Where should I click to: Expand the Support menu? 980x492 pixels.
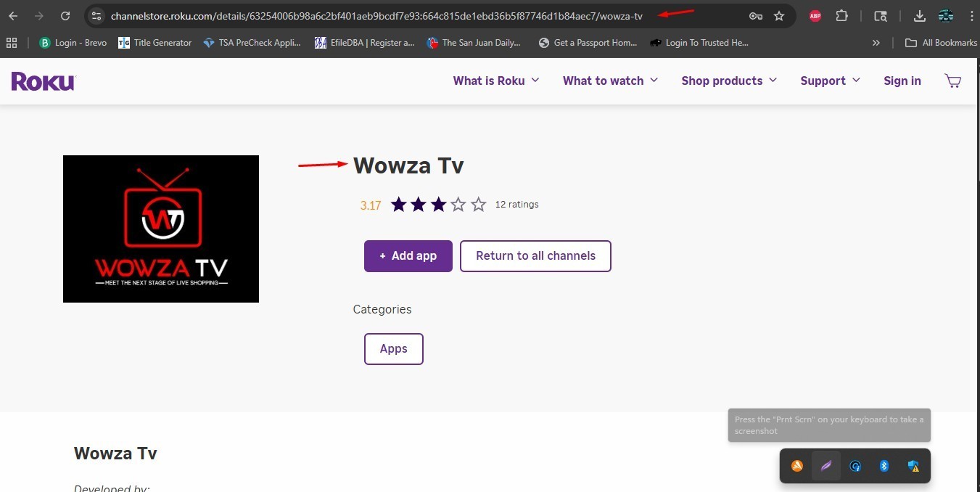coord(830,81)
